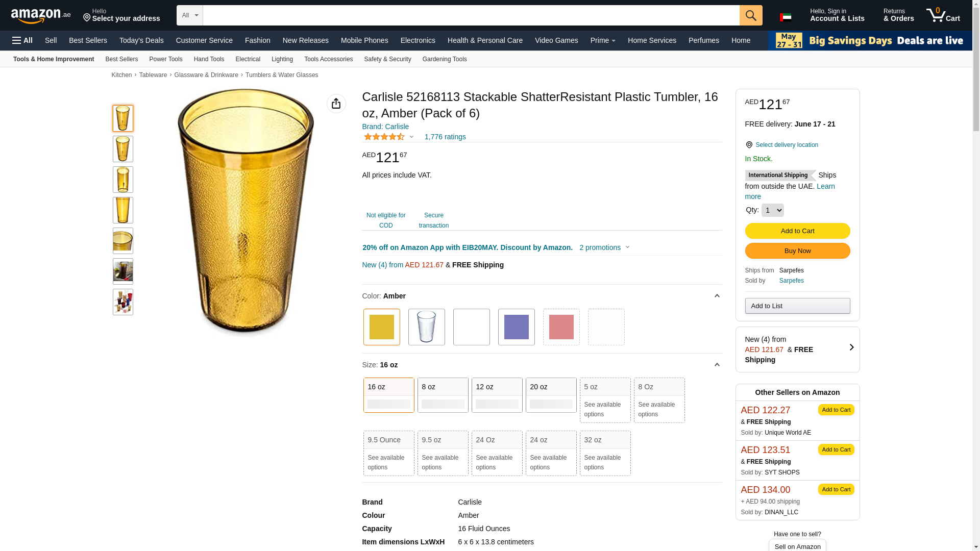Open the Today's Deals menu item

[x=141, y=40]
